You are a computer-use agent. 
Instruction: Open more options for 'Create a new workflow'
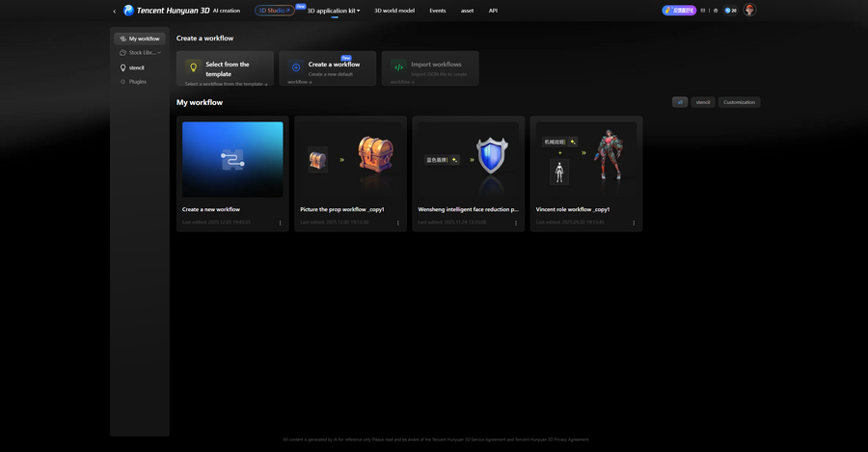(x=280, y=223)
